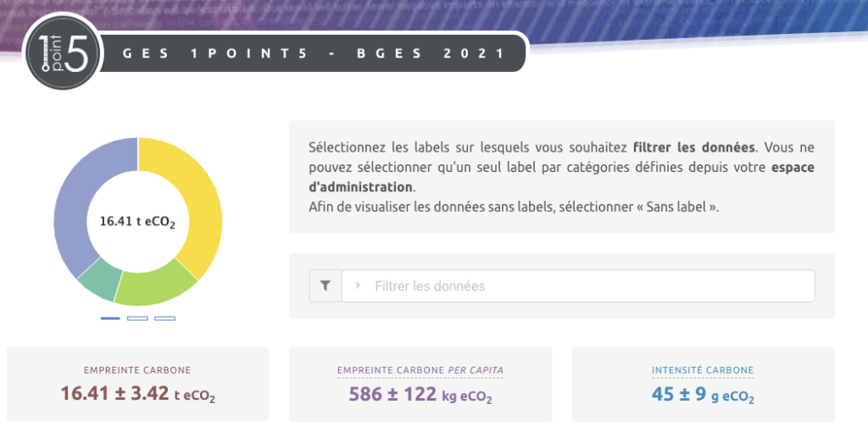Switch to the second chart slide indicator
Viewport: 868px width, 437px height.
click(137, 318)
